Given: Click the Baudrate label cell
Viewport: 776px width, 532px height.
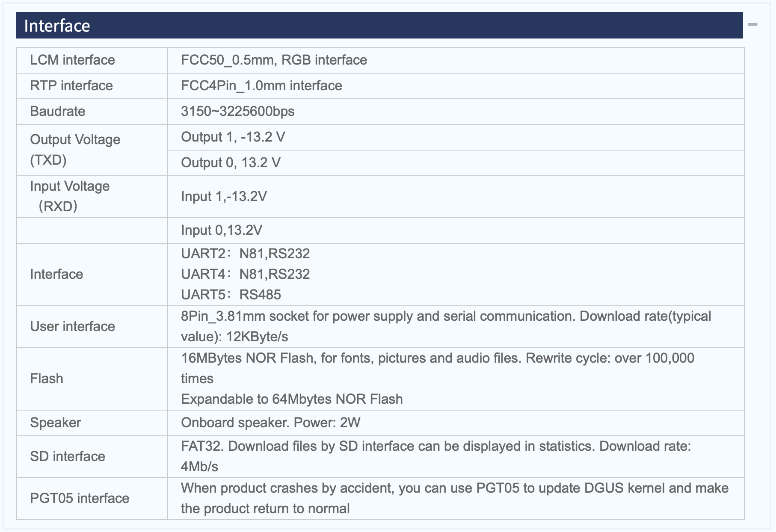Looking at the screenshot, I should point(57,112).
